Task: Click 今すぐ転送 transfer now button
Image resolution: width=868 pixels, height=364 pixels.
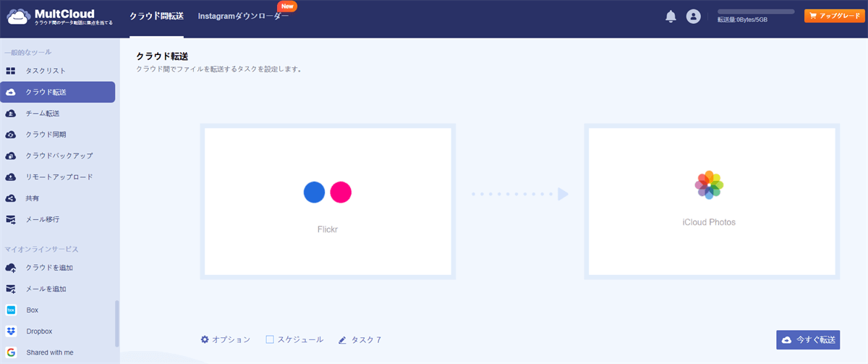Action: pos(808,340)
